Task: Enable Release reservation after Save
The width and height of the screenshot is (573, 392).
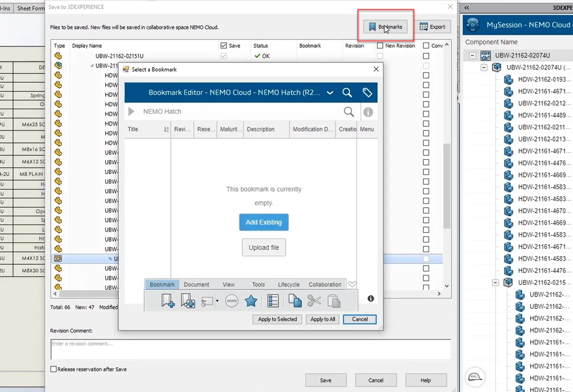Action: click(54, 369)
